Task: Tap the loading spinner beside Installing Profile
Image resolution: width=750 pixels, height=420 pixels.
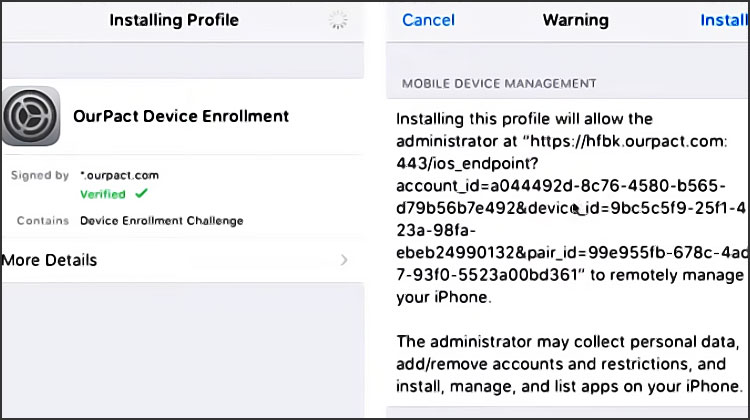Action: (338, 20)
